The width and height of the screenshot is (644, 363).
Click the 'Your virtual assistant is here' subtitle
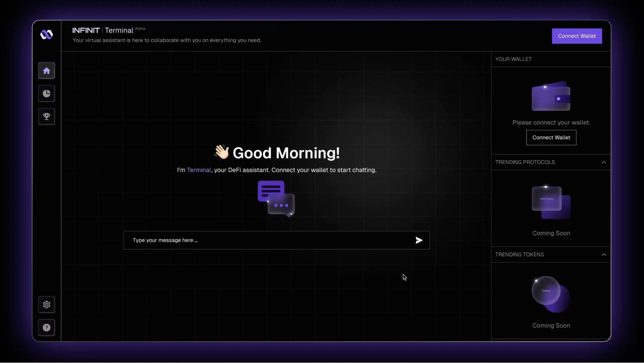click(x=167, y=40)
